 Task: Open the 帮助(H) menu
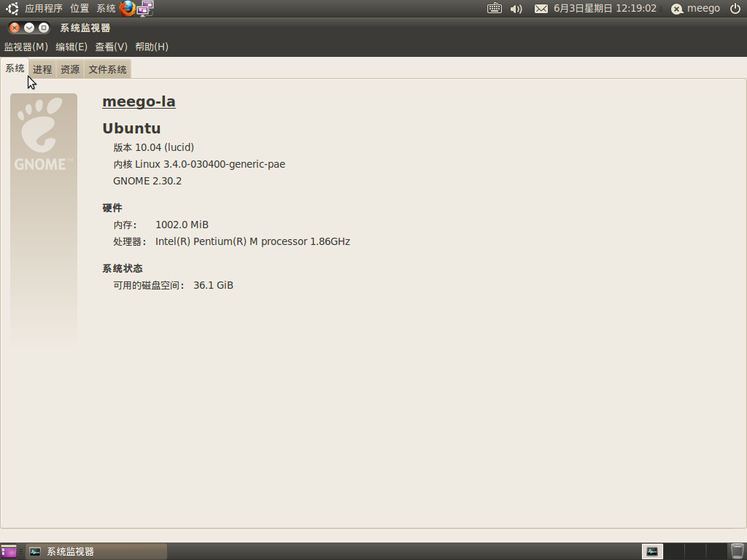(x=152, y=47)
